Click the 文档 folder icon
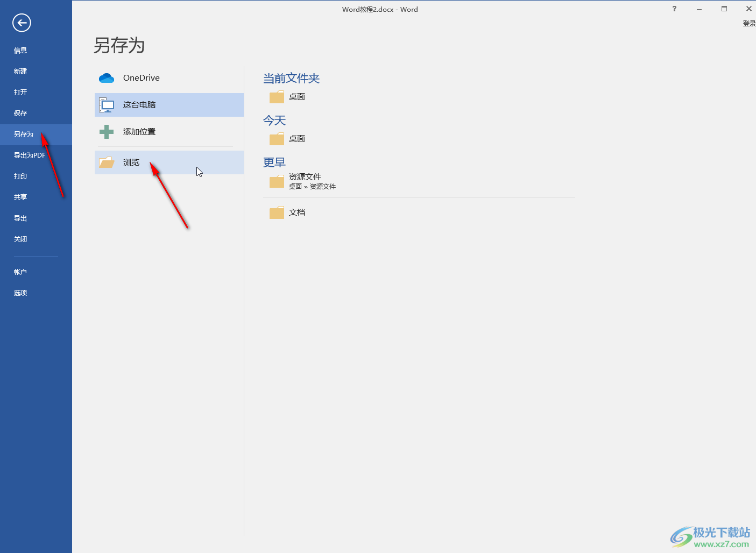 tap(277, 212)
